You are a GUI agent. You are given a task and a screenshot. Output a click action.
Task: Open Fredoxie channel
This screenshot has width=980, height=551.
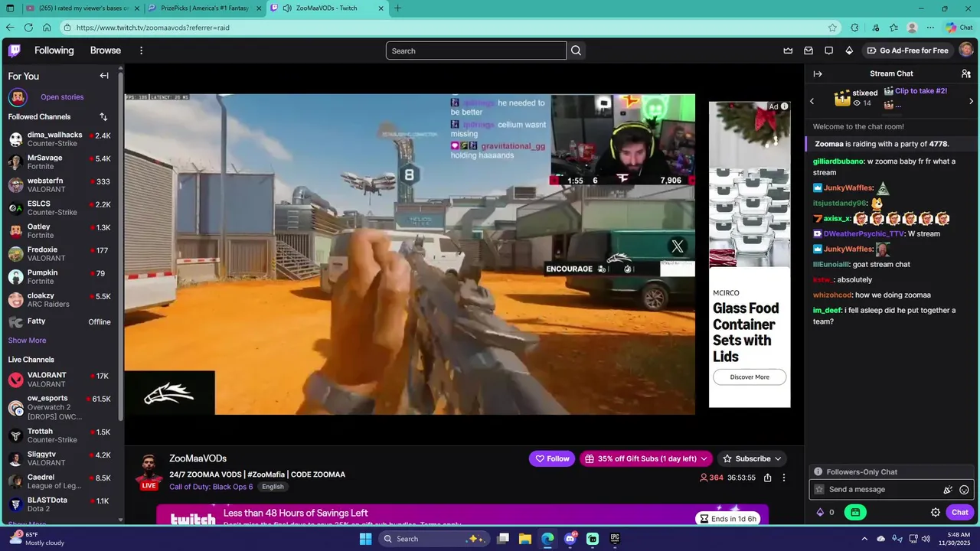(61, 254)
